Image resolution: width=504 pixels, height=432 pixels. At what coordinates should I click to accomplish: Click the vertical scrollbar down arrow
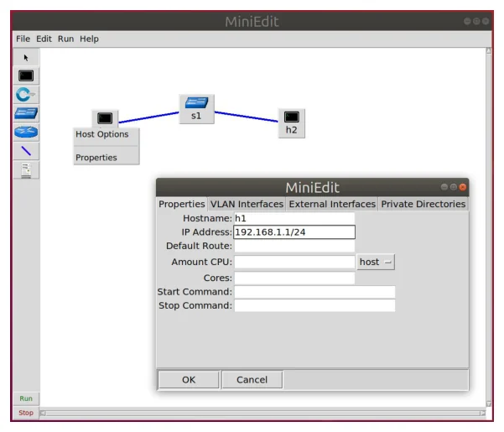[x=489, y=403]
